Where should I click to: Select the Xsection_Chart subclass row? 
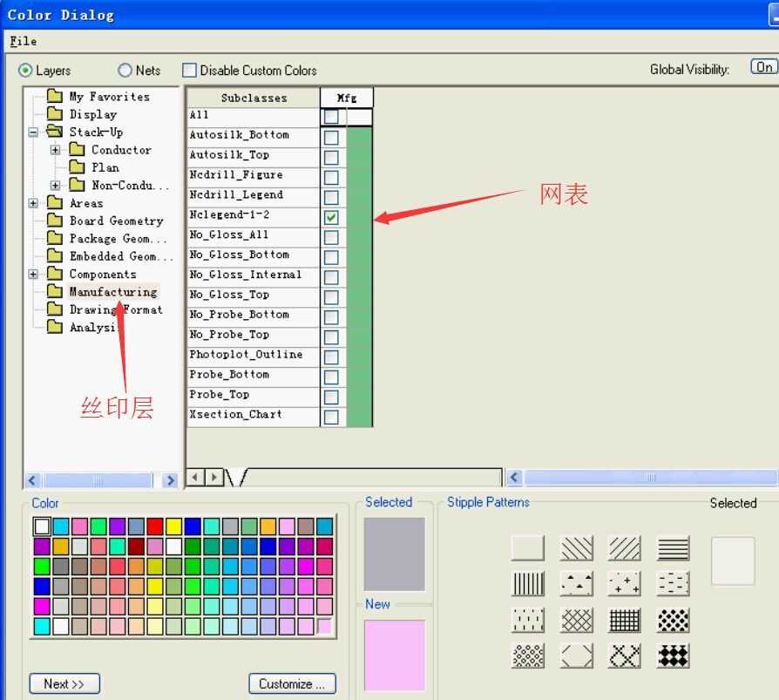coord(254,417)
